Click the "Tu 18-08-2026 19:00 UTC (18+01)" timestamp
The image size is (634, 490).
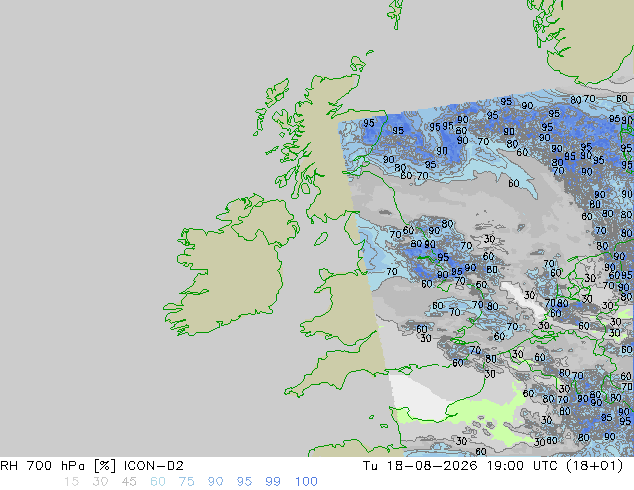493,466
